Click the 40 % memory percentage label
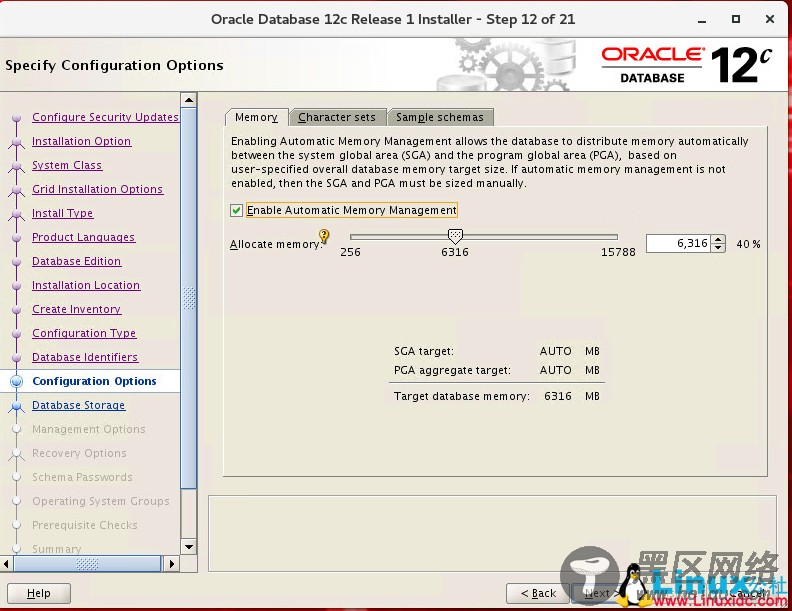 (748, 244)
